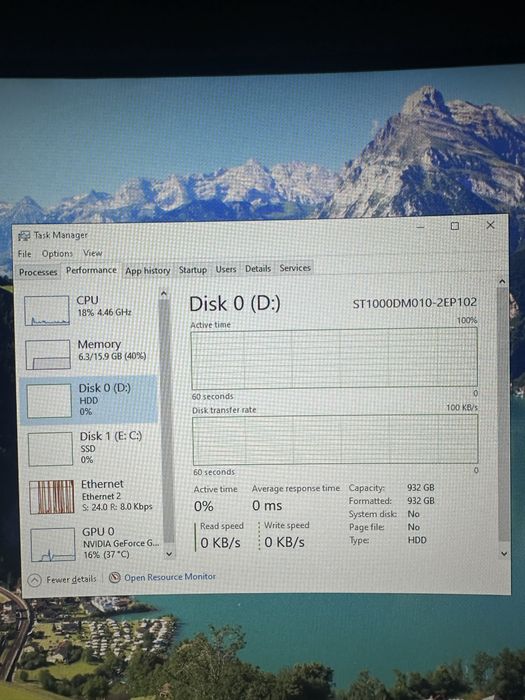This screenshot has width=525, height=700.
Task: Open the Options menu
Action: (57, 254)
